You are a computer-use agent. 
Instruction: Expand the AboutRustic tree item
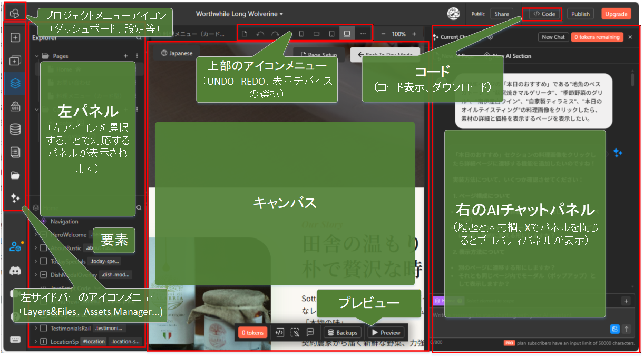(x=35, y=248)
